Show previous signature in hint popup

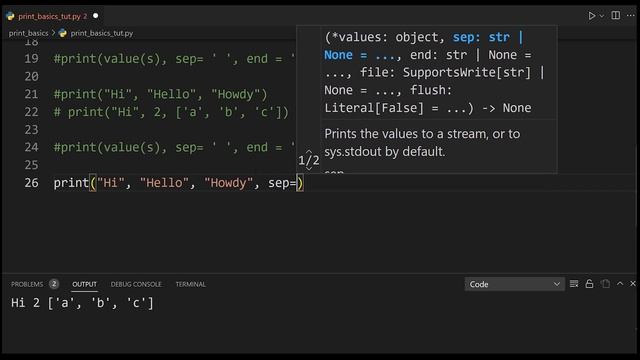[309, 152]
